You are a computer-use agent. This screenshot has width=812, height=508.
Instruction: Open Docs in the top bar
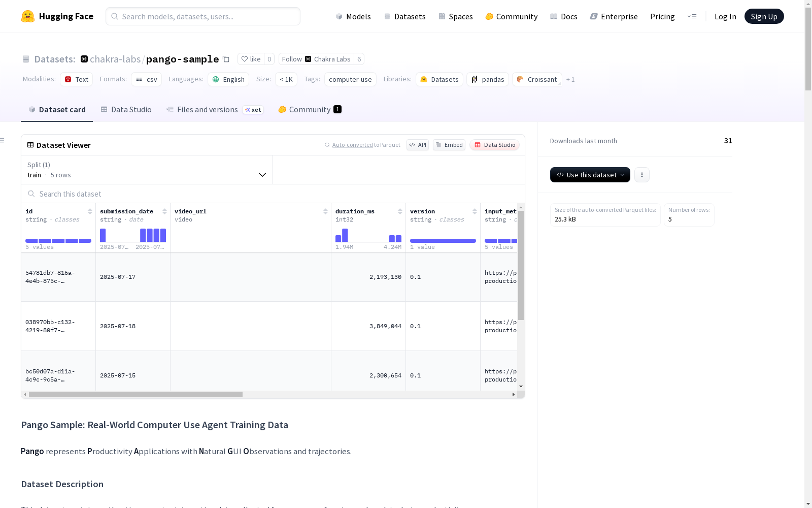[x=564, y=16]
